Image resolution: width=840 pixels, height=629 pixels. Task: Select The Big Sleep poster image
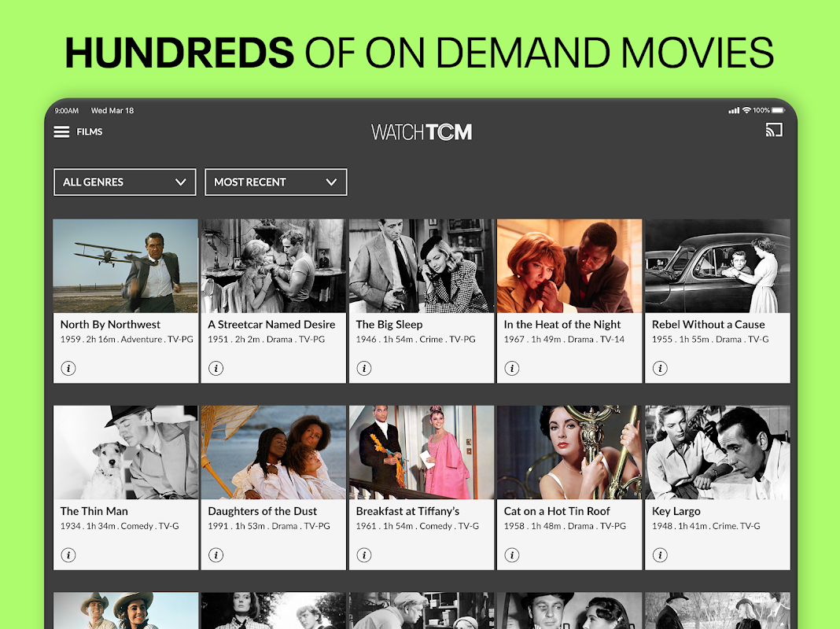pyautogui.click(x=421, y=266)
